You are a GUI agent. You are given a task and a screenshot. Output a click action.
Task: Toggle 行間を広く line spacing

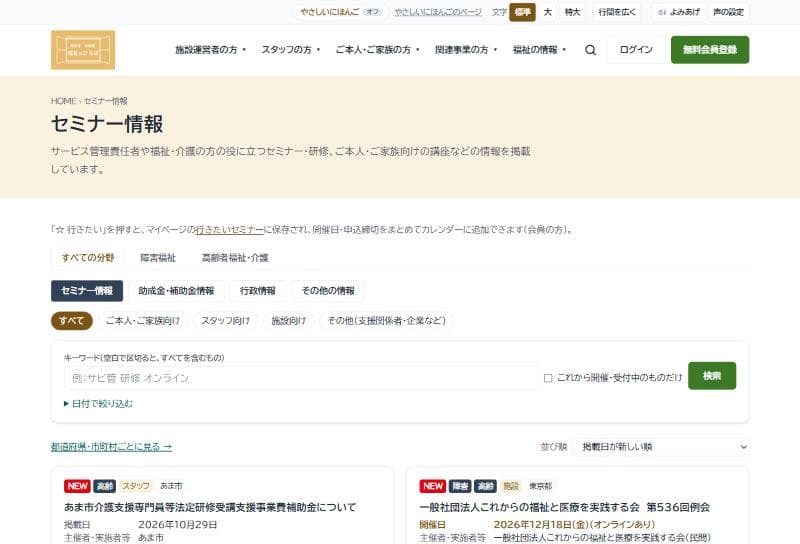click(x=617, y=12)
